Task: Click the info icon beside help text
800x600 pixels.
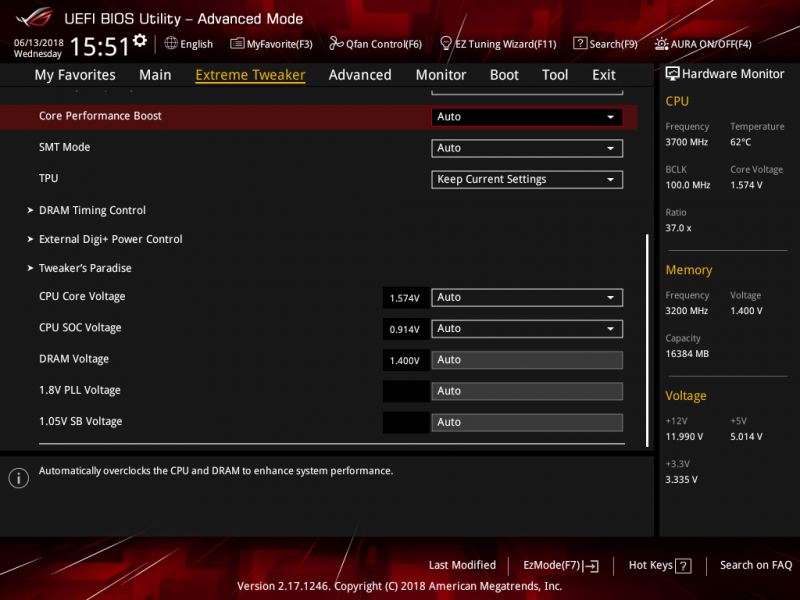Action: (18, 478)
